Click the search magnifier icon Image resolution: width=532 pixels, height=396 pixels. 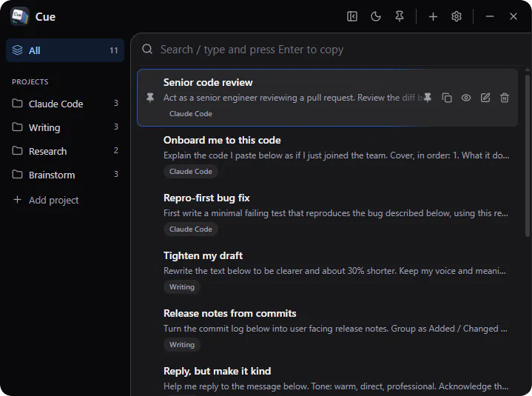[x=147, y=49]
